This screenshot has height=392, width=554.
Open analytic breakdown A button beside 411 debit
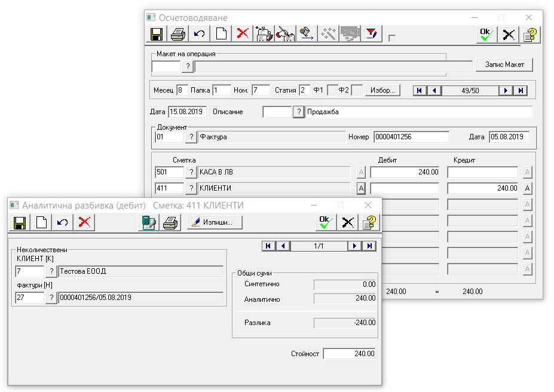tap(361, 188)
